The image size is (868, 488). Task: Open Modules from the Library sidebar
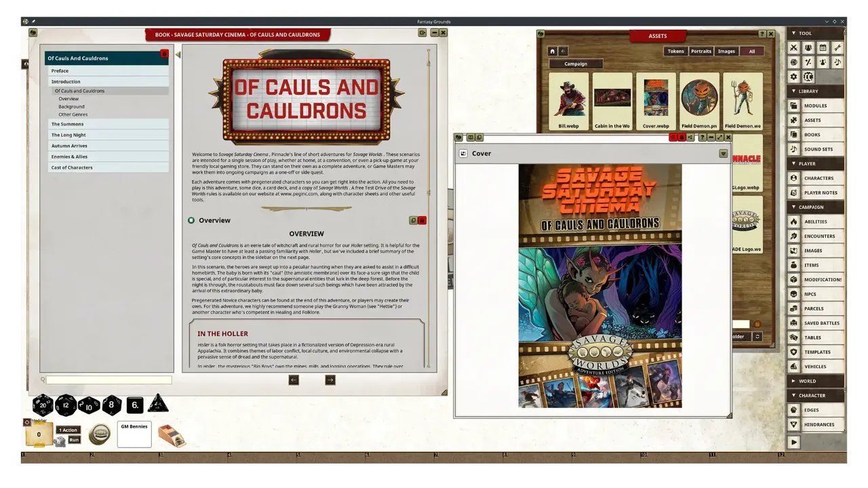click(x=816, y=106)
